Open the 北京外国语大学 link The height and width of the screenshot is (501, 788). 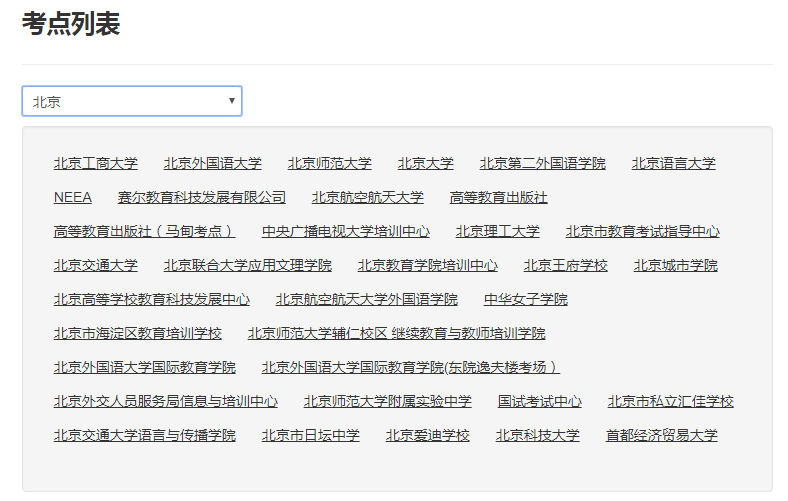[x=213, y=163]
